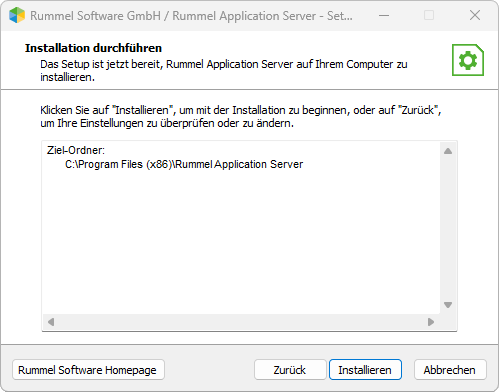Image resolution: width=499 pixels, height=392 pixels.
Task: Click the green gear setup icon
Action: [x=468, y=60]
